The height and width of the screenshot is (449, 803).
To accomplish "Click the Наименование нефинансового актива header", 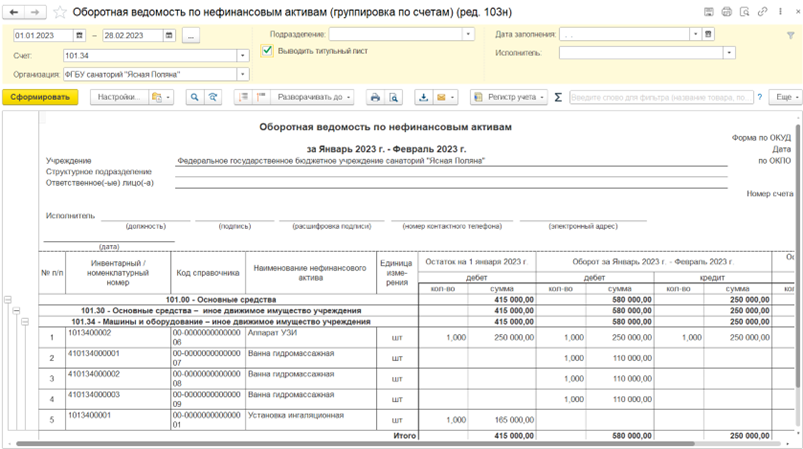I will point(311,273).
